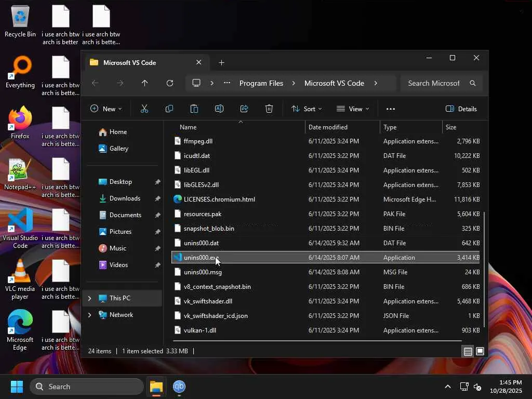The height and width of the screenshot is (399, 532).
Task: Sort by Date modified column header
Action: click(328, 127)
